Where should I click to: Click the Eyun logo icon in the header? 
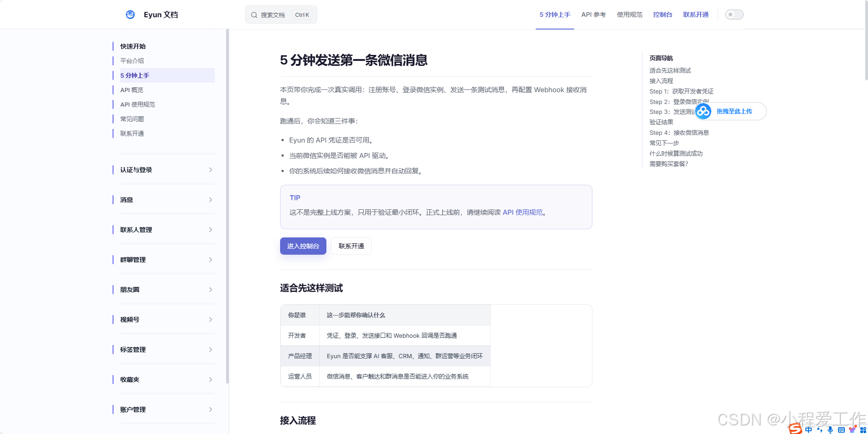130,15
